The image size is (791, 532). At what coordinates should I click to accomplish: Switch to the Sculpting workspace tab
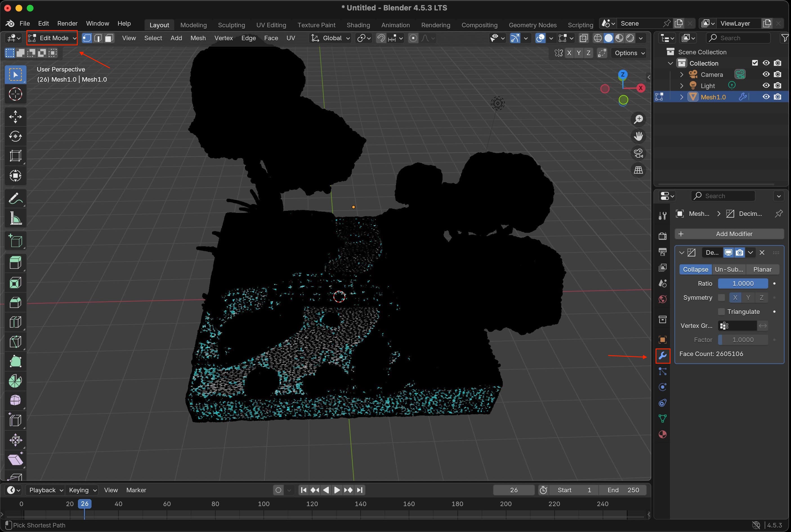[x=231, y=25]
